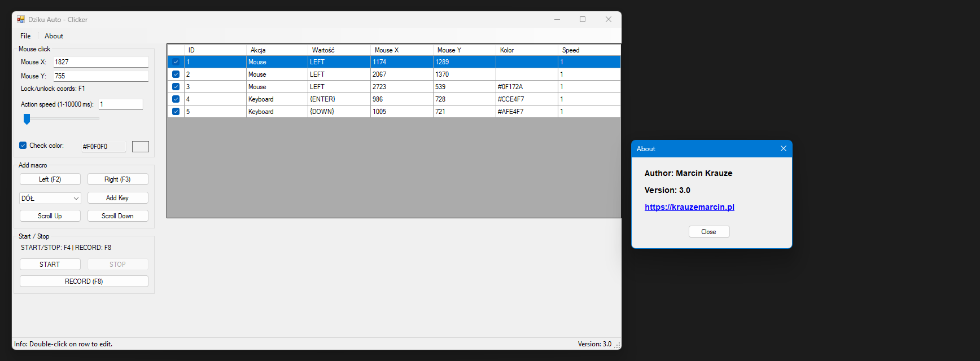Open the About menu

pyautogui.click(x=54, y=36)
